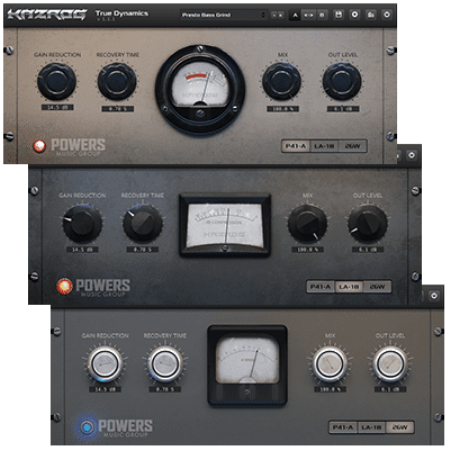The image size is (450, 450).
Task: Select LA-18 skin button in middle window
Action: click(x=349, y=287)
